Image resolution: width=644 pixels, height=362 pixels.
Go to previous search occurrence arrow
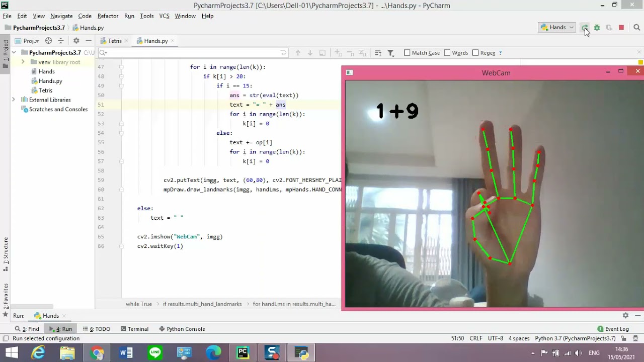(298, 53)
